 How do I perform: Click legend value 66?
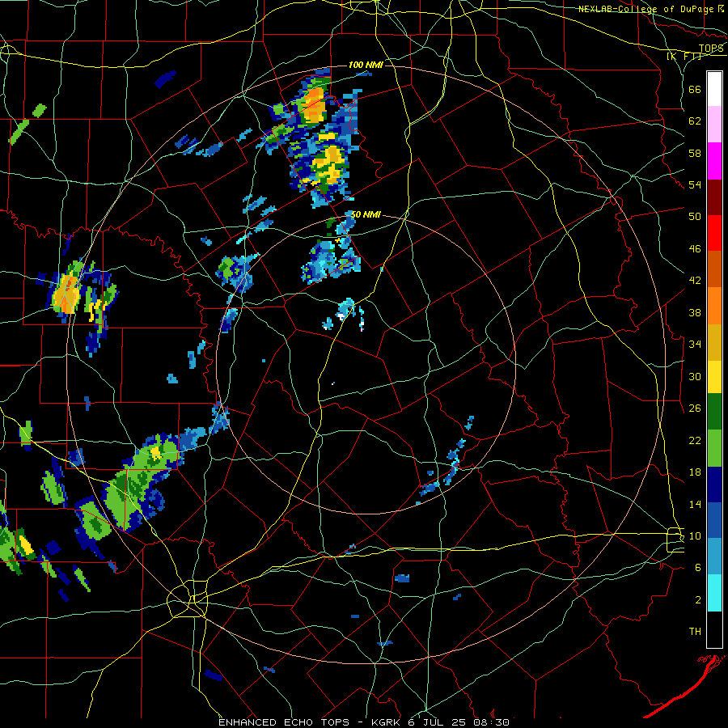point(695,90)
